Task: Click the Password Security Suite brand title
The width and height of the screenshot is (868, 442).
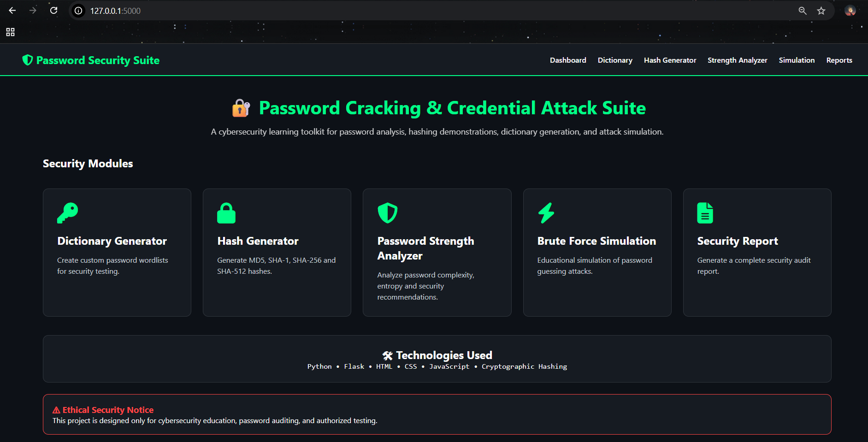Action: click(98, 60)
